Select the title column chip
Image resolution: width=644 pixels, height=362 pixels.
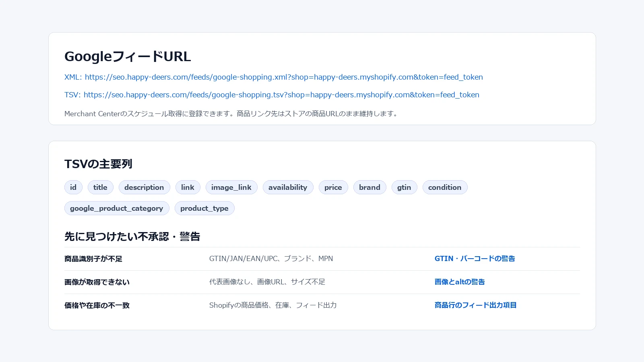click(101, 187)
